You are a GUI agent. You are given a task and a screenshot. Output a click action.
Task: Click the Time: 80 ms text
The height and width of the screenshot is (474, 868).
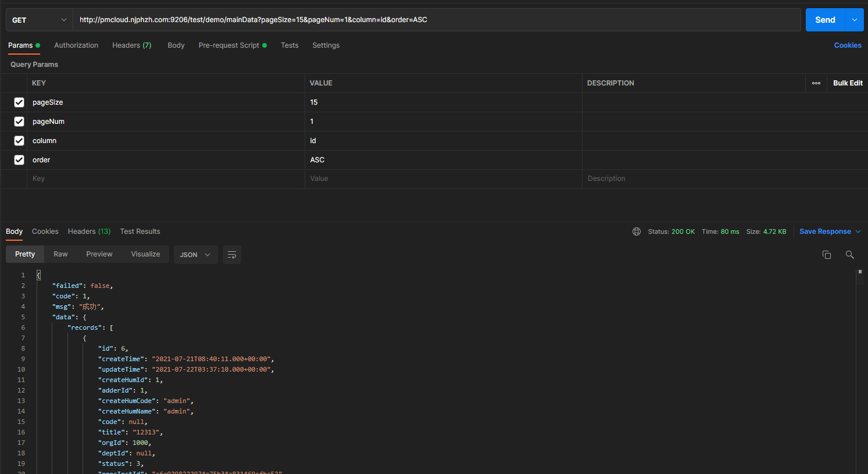point(720,231)
